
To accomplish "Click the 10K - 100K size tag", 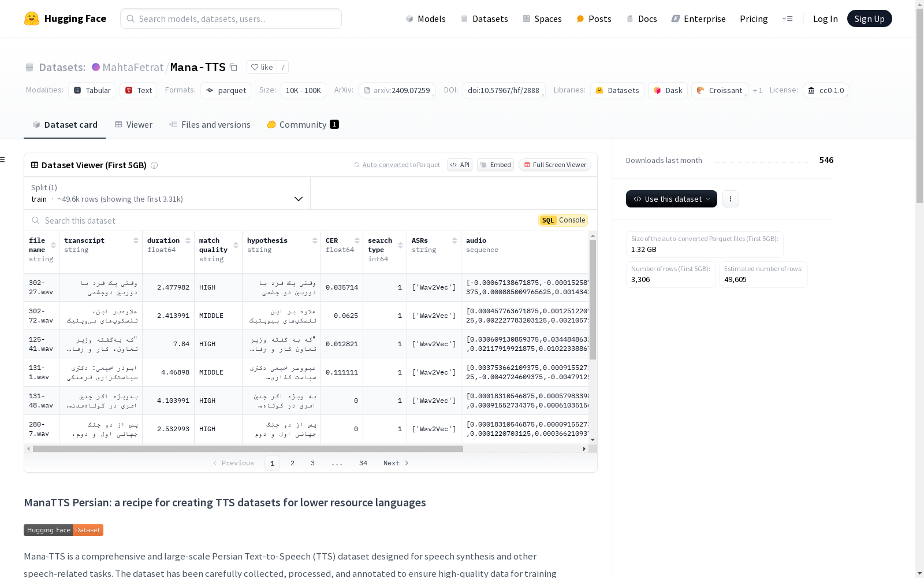I will click(x=303, y=90).
